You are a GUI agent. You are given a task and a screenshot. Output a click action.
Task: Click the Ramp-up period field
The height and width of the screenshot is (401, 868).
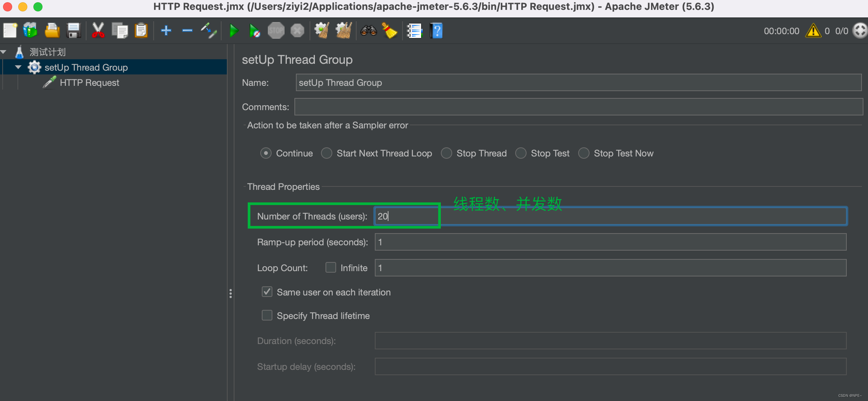point(610,242)
